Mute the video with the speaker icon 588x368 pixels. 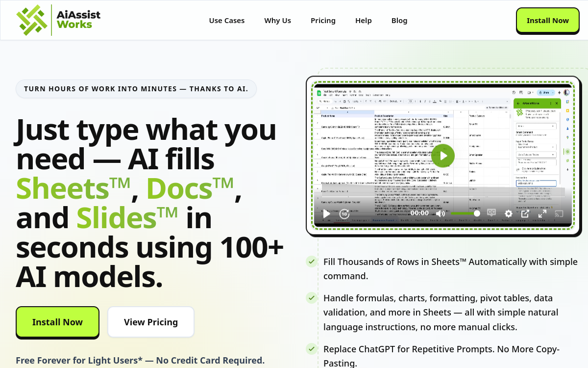coord(441,213)
